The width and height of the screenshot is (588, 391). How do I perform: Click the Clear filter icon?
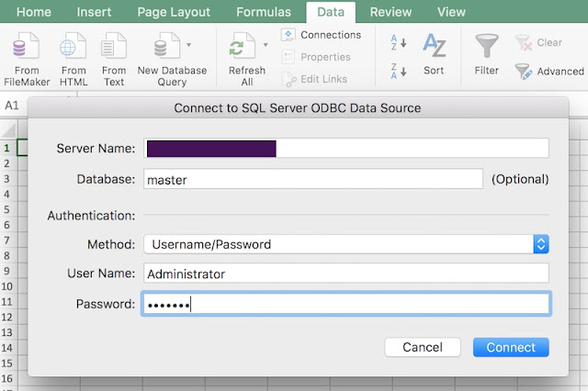(x=524, y=43)
